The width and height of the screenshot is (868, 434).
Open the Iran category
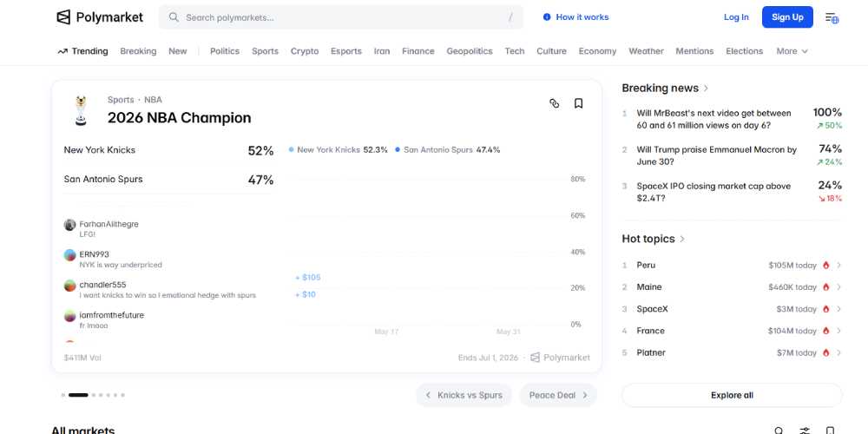381,51
